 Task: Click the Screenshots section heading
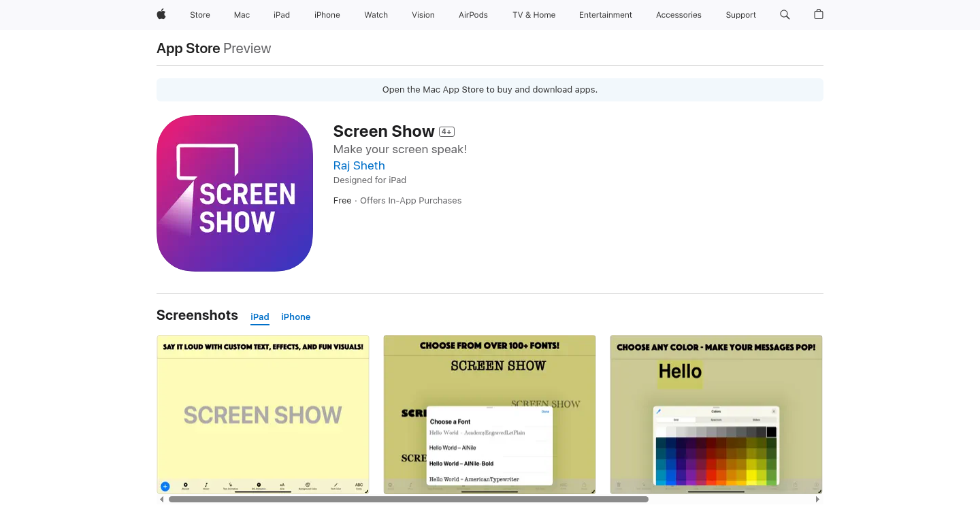point(197,315)
